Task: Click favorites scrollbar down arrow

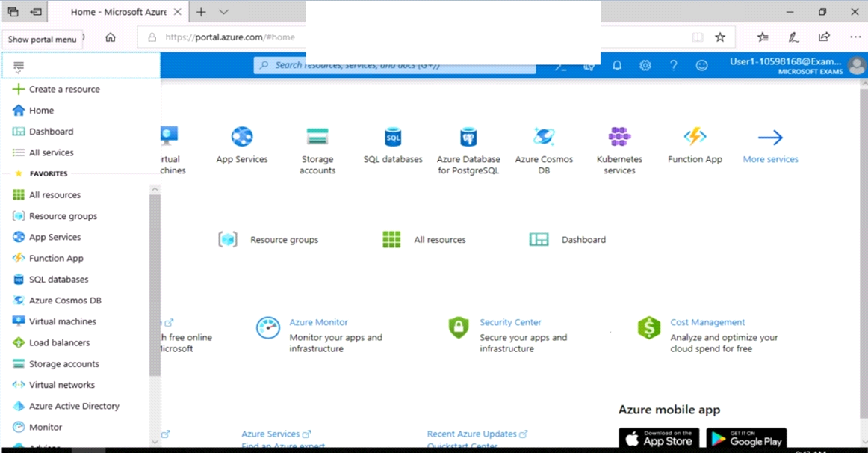Action: [155, 441]
